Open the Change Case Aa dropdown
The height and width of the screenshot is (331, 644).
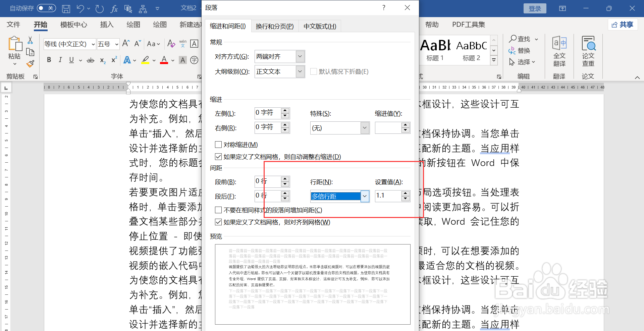tap(154, 44)
